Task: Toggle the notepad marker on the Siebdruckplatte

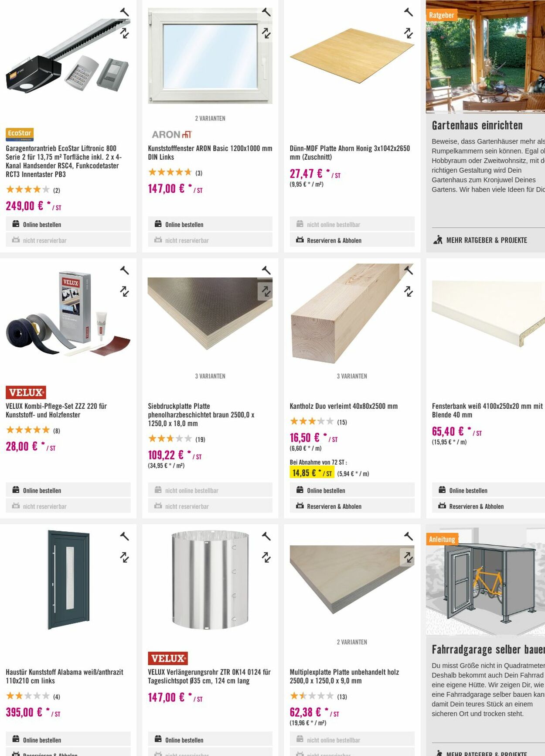Action: point(266,270)
